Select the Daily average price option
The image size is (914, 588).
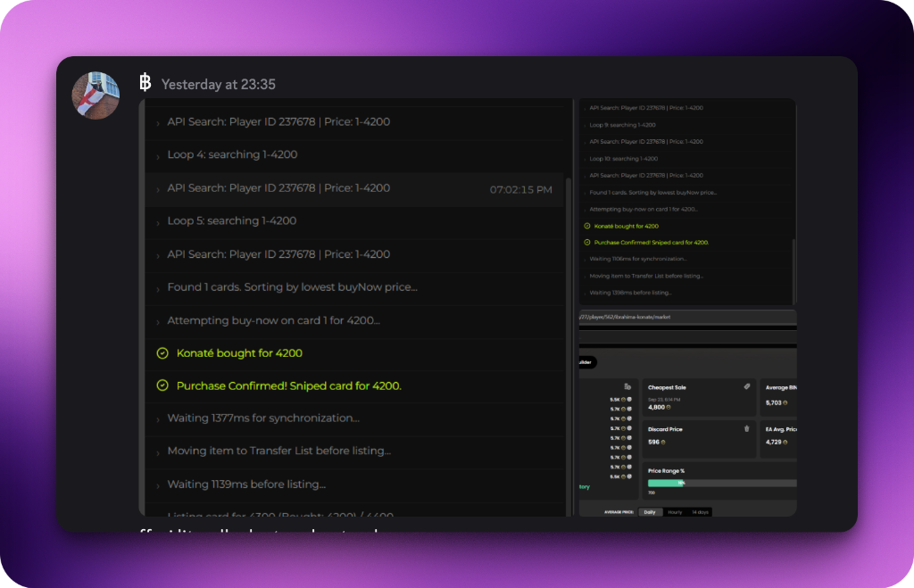(x=650, y=512)
